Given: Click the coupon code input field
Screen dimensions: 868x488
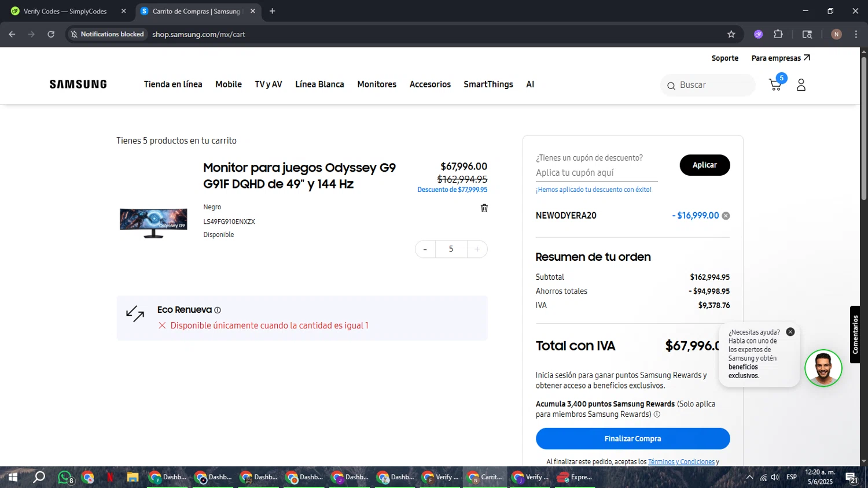Looking at the screenshot, I should point(597,173).
